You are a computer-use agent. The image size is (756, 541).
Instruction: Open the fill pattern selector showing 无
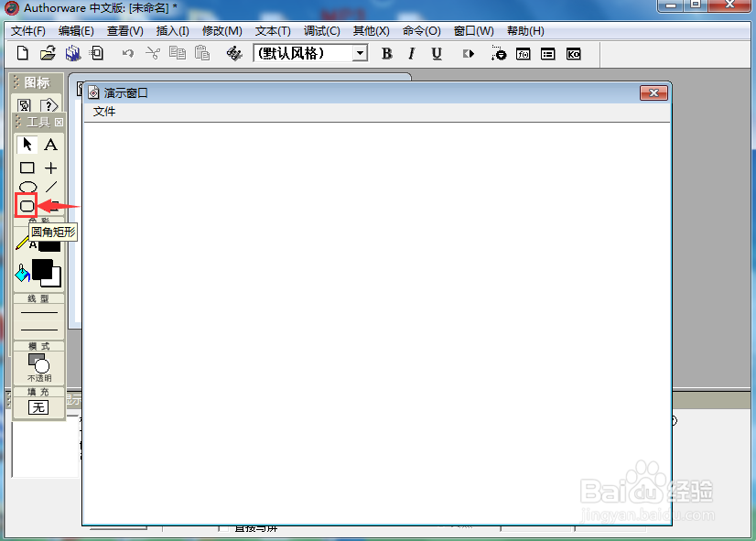pyautogui.click(x=38, y=407)
